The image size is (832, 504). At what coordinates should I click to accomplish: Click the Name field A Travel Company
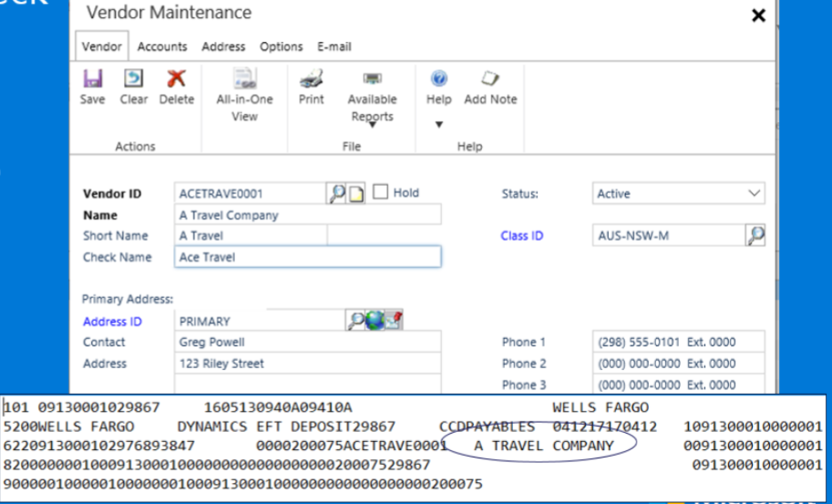point(308,215)
